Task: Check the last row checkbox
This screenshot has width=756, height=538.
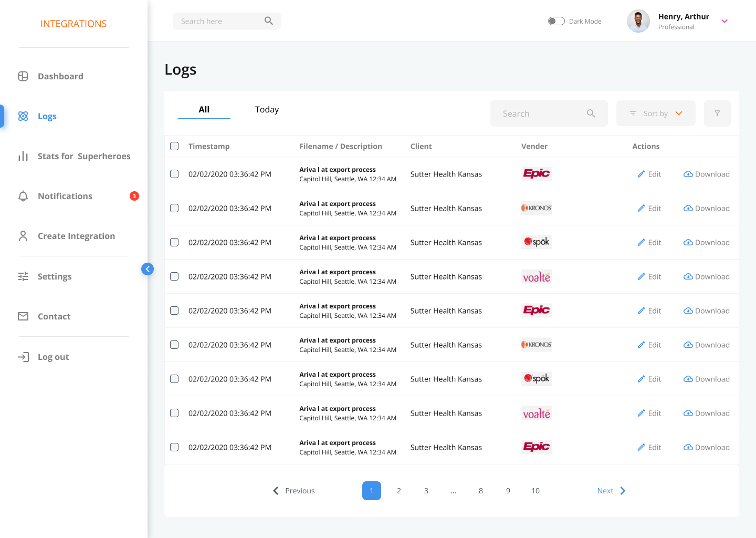Action: (174, 447)
